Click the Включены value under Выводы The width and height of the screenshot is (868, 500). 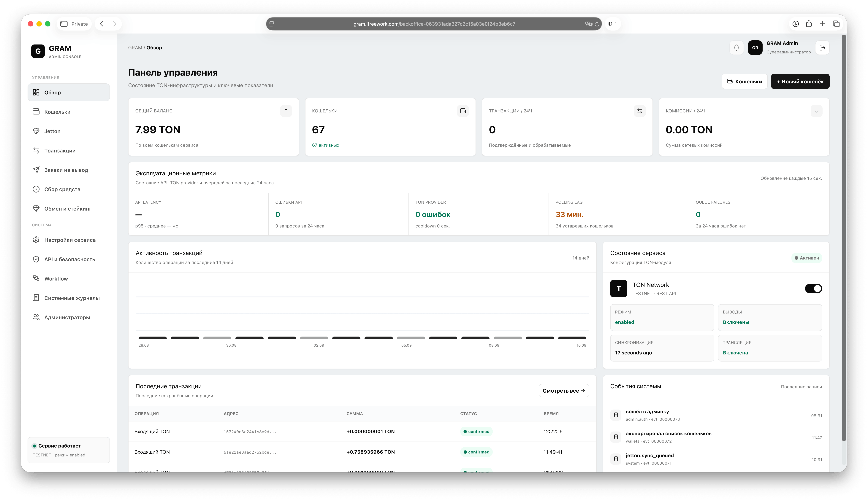[736, 322]
